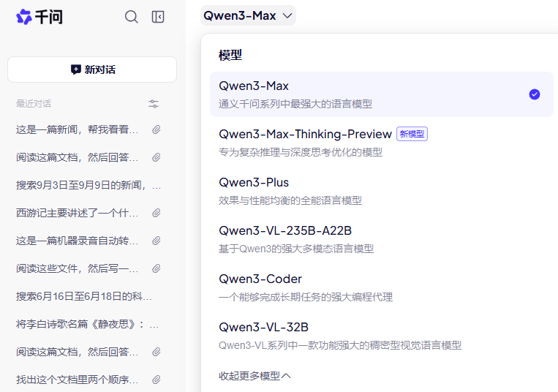
Task: Click paperclip icon beside 这是一篇机器录音 conversation
Action: [156, 241]
